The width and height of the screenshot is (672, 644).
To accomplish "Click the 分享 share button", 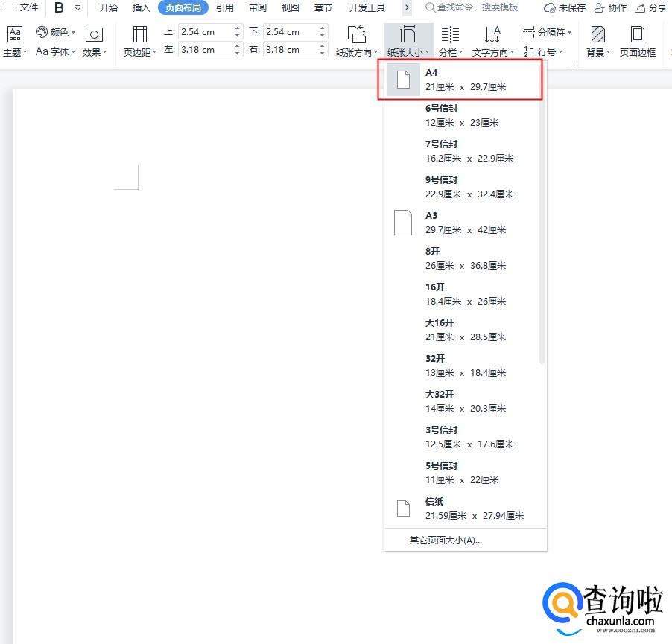I will pos(650,7).
